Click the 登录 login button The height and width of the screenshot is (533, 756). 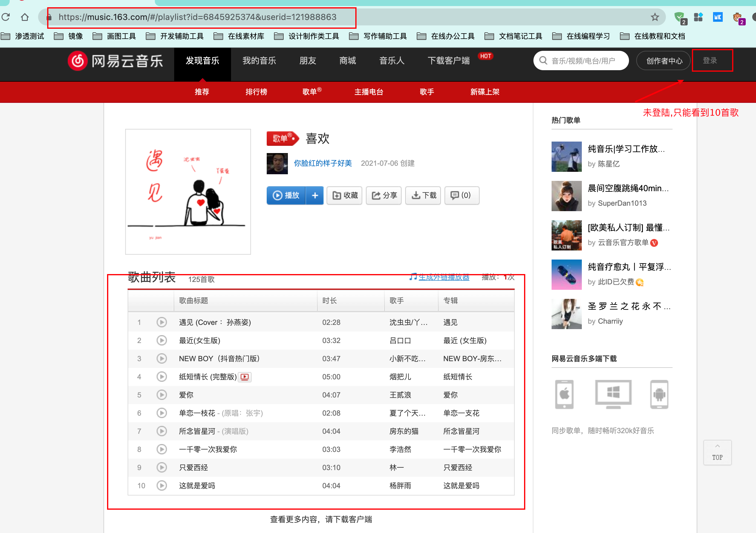coord(709,60)
